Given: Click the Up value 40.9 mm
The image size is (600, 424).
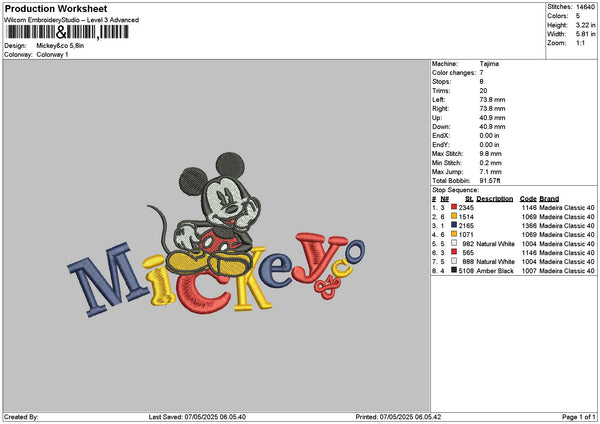Looking at the screenshot, I should click(492, 118).
